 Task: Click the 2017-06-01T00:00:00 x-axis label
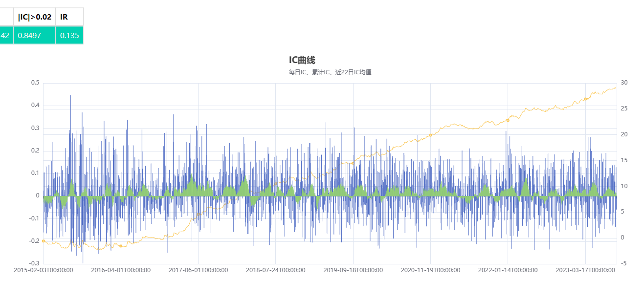pos(198,270)
